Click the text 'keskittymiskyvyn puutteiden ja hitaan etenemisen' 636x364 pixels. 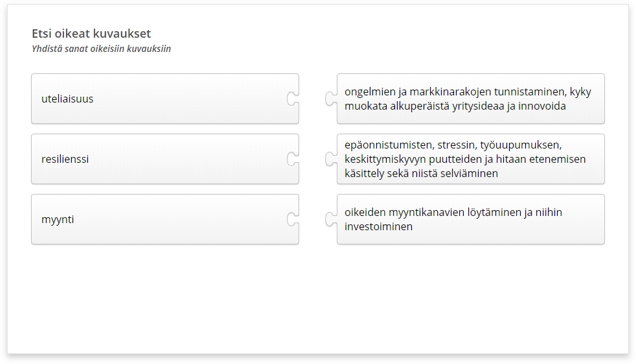pyautogui.click(x=465, y=159)
